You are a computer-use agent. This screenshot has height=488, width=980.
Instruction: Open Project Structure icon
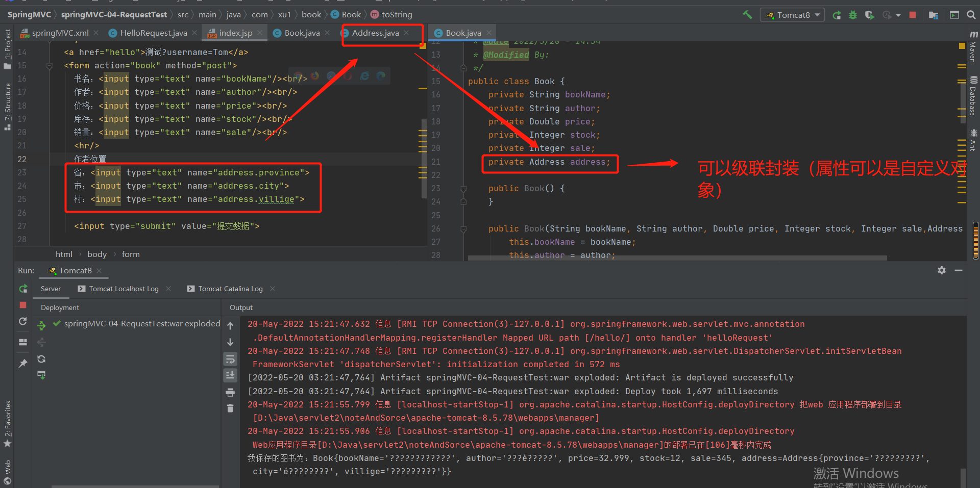click(x=934, y=15)
